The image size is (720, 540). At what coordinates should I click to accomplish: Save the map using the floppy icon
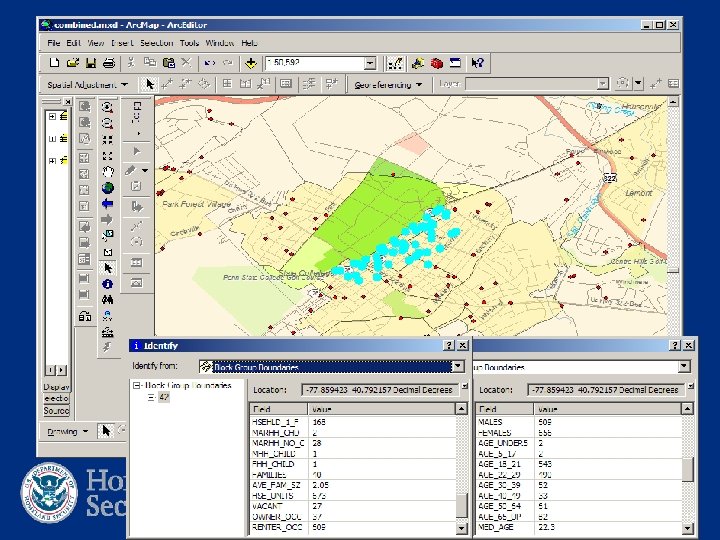[91, 63]
